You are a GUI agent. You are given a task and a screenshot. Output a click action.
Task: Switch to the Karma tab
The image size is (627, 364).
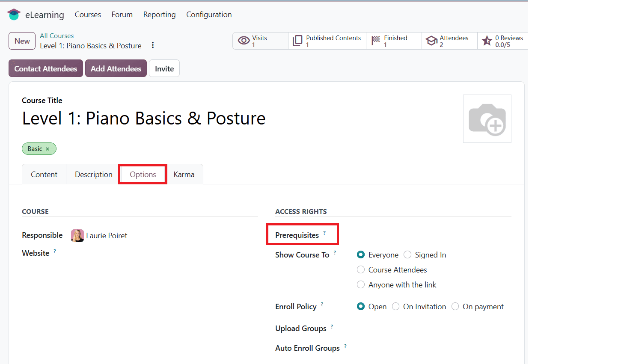[184, 175]
